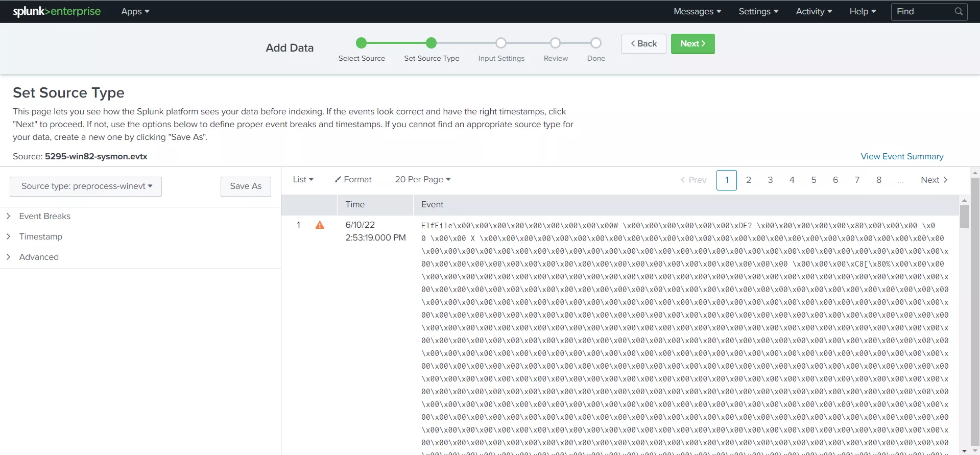
Task: Open the Help menu
Action: (x=863, y=11)
